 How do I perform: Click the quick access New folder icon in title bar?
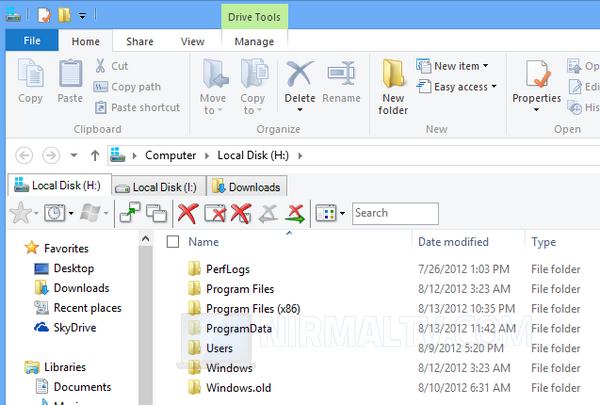(x=64, y=15)
